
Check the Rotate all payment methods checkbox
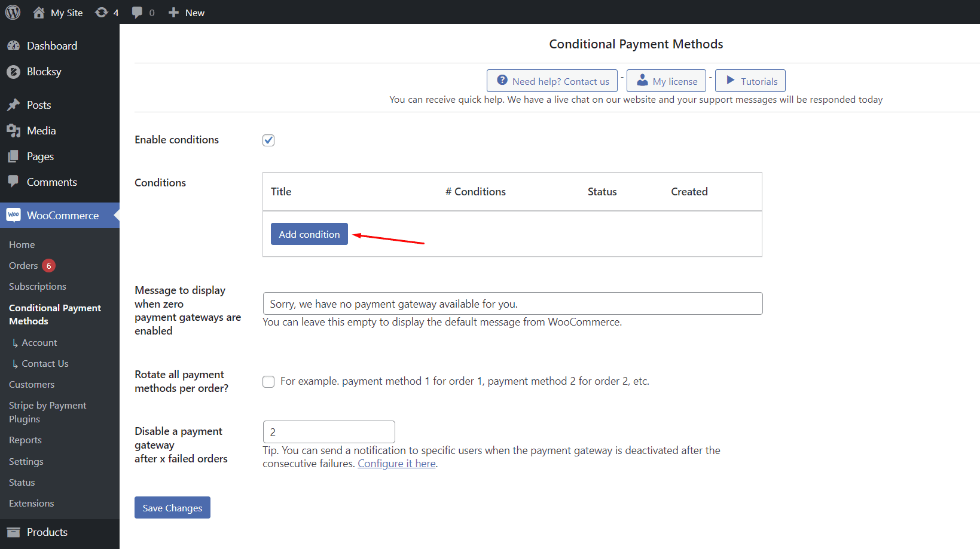tap(268, 382)
